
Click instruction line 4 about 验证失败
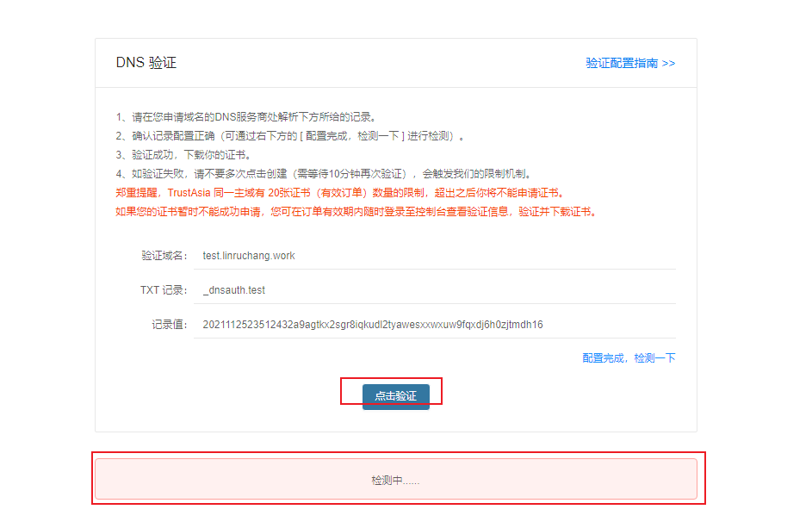(x=324, y=174)
